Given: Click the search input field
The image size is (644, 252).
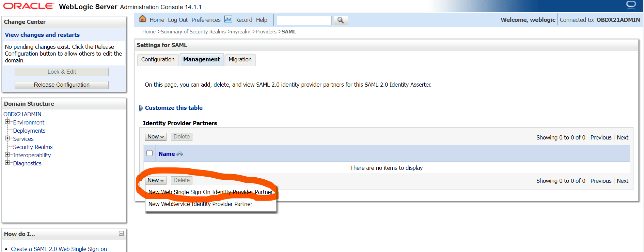Looking at the screenshot, I should 304,20.
